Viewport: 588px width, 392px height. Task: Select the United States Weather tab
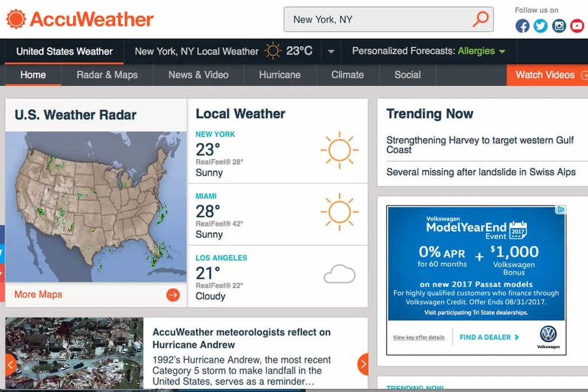[x=64, y=51]
